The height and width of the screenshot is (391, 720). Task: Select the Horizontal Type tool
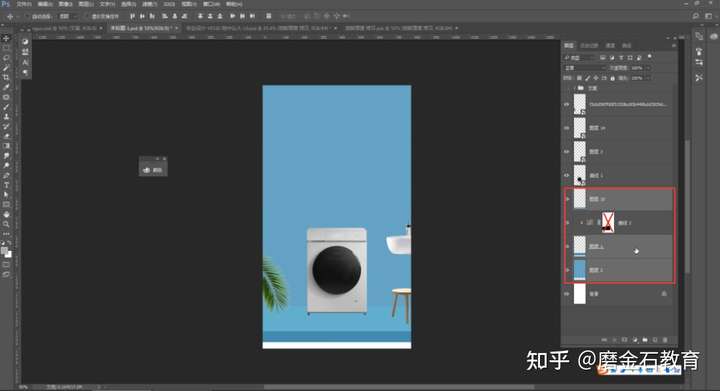[6, 185]
